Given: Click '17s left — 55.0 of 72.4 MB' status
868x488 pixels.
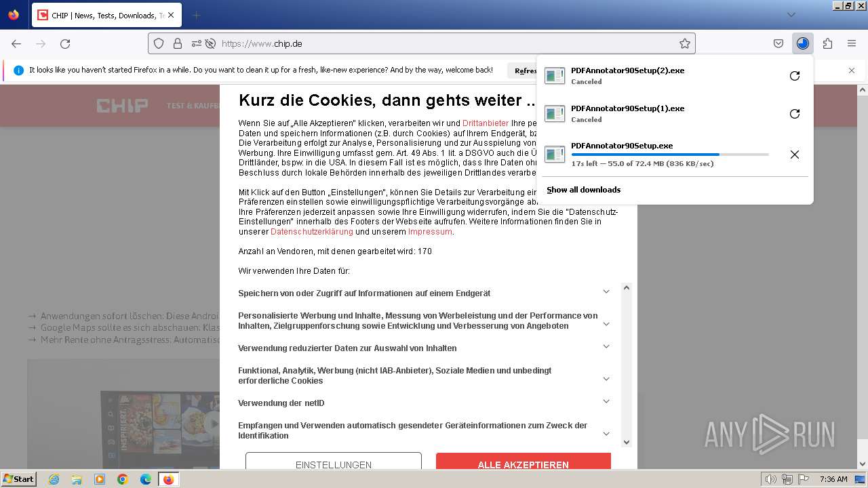Looking at the screenshot, I should (642, 163).
